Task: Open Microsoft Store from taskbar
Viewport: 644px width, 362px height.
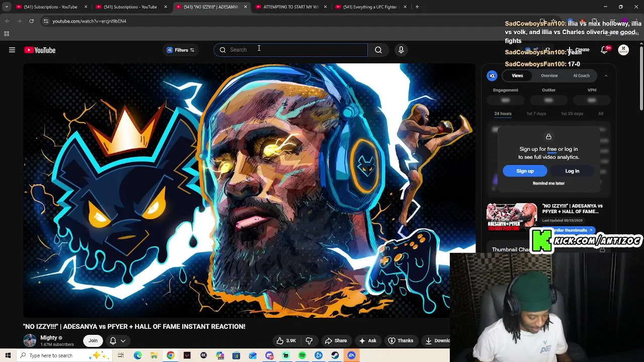Action: coord(236,355)
